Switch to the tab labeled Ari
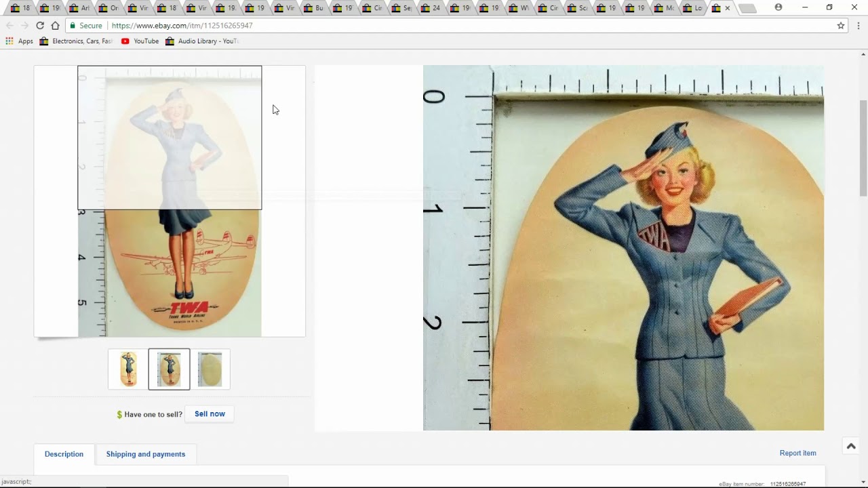Viewport: 868px width, 488px height. point(78,8)
